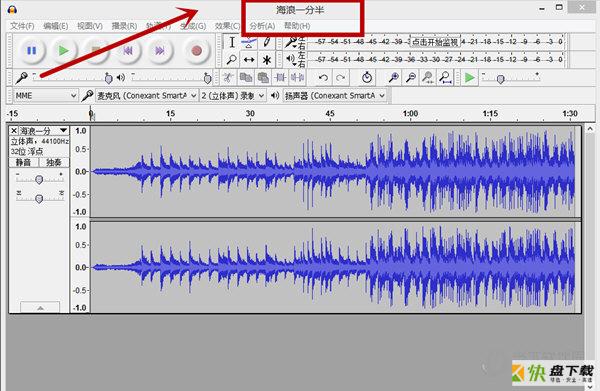Image resolution: width=600 pixels, height=391 pixels.
Task: Click the recording meter microphone icon
Action: (291, 41)
